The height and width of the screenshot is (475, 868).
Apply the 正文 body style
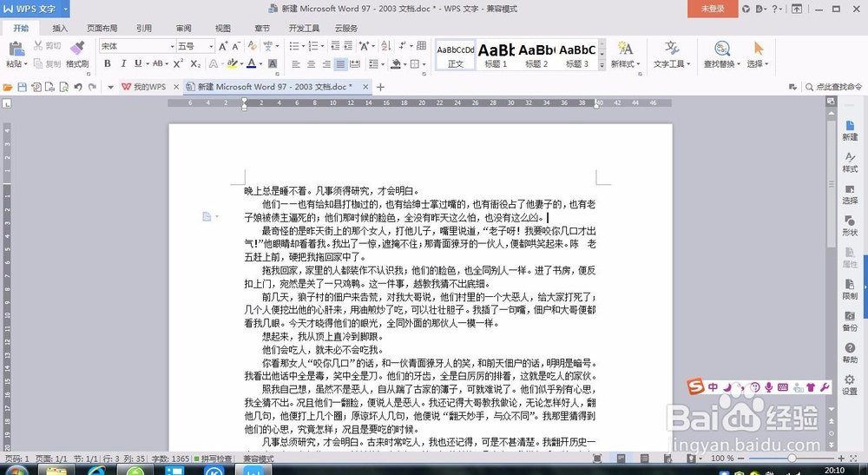pyautogui.click(x=456, y=55)
